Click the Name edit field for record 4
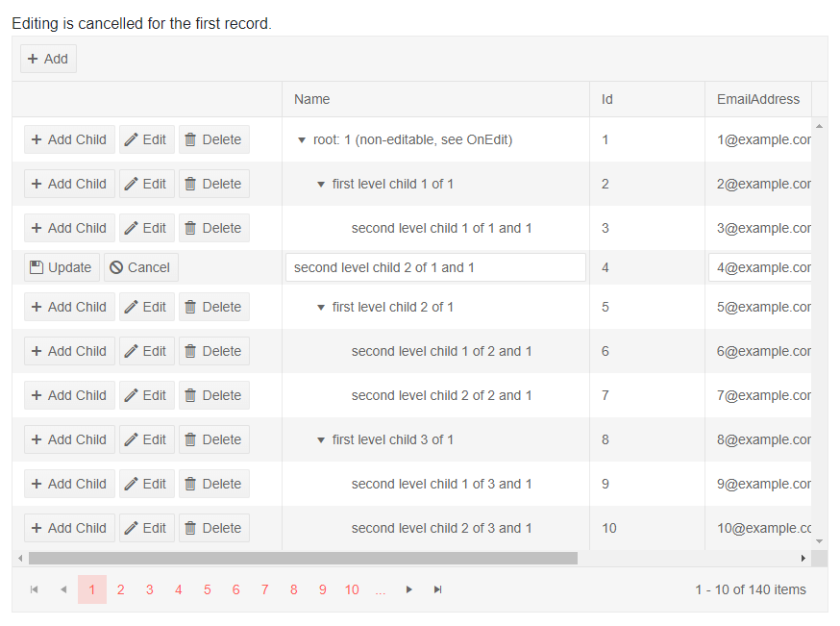 coord(435,267)
